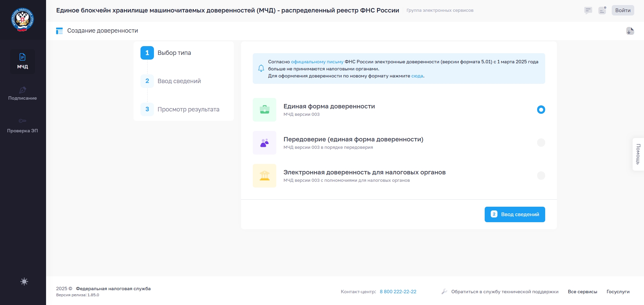Image resolution: width=644 pixels, height=305 pixels.
Task: Toggle the light/dark theme sun icon
Action: coord(24,281)
